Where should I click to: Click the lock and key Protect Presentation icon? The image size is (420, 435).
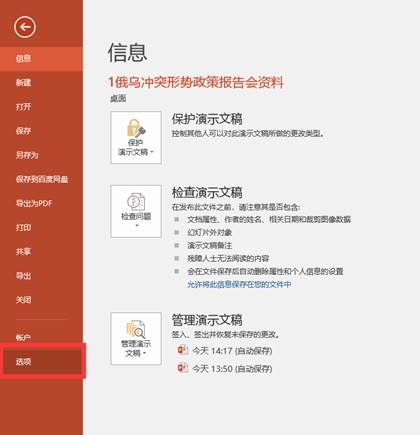(136, 128)
